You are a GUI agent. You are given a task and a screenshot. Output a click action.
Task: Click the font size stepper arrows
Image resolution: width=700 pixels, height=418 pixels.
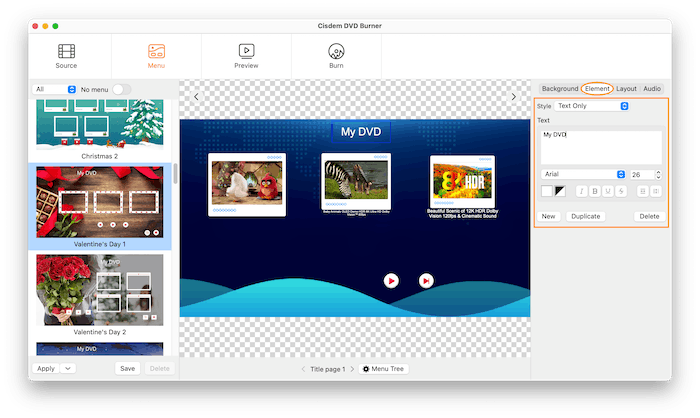tap(658, 174)
